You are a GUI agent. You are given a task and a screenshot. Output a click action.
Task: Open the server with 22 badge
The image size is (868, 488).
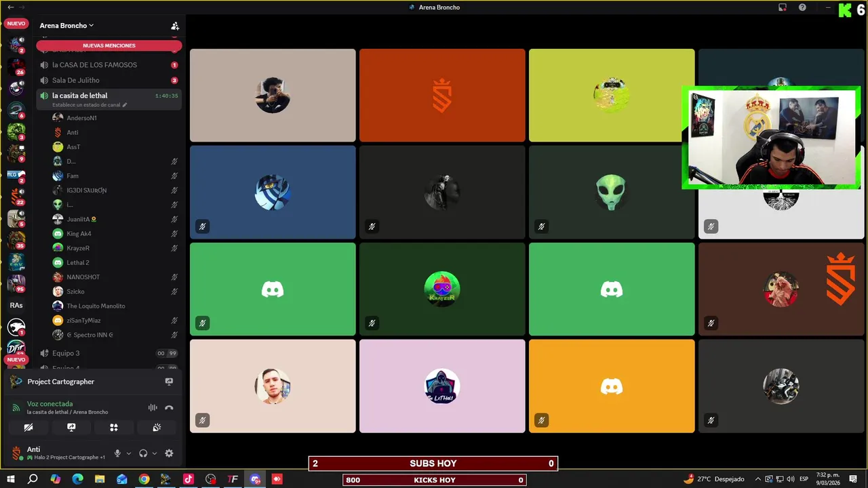click(16, 197)
